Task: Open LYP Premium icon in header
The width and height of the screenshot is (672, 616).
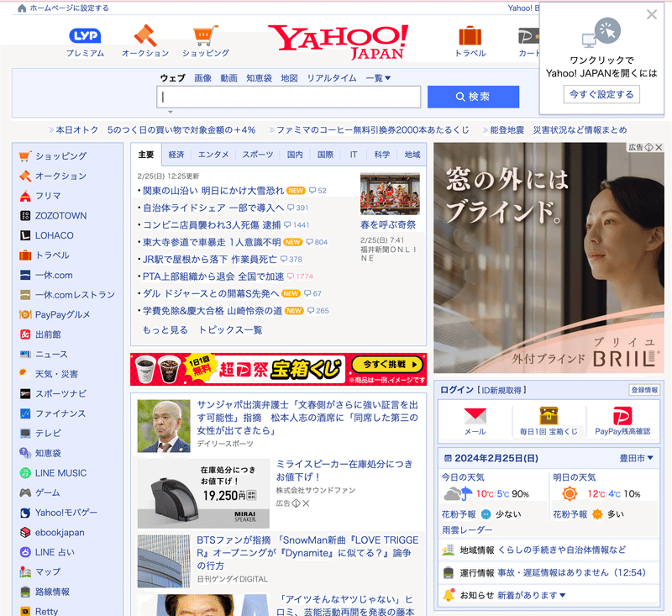Action: (85, 36)
